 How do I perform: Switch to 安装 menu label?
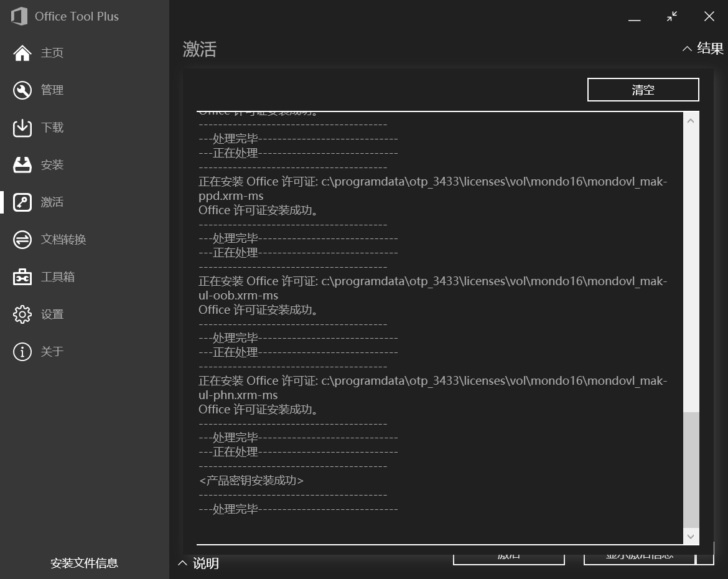click(52, 164)
